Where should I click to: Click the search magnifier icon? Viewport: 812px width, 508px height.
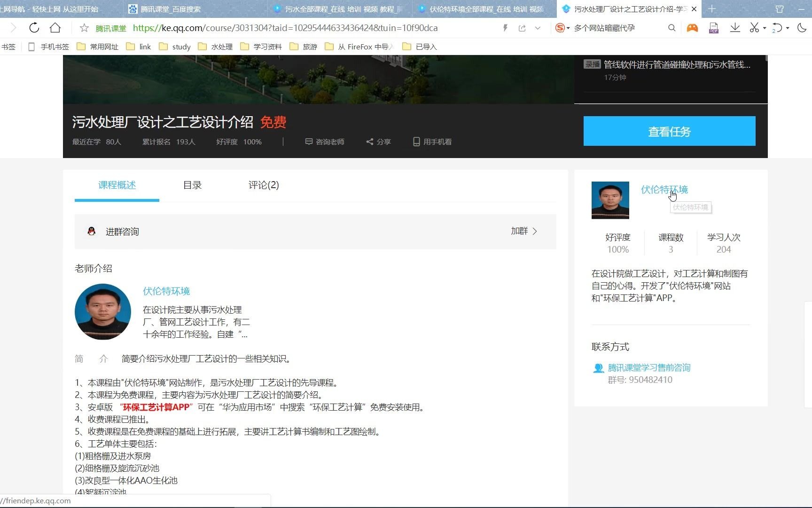tap(672, 28)
